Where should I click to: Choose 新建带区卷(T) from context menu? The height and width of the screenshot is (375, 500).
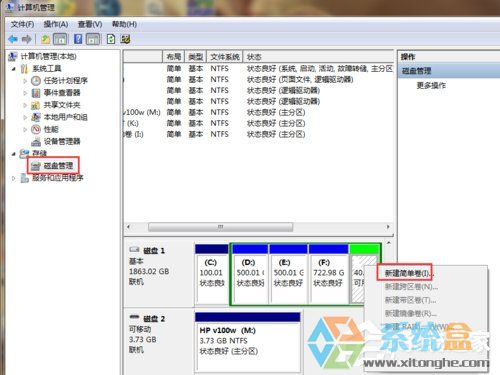click(x=410, y=300)
